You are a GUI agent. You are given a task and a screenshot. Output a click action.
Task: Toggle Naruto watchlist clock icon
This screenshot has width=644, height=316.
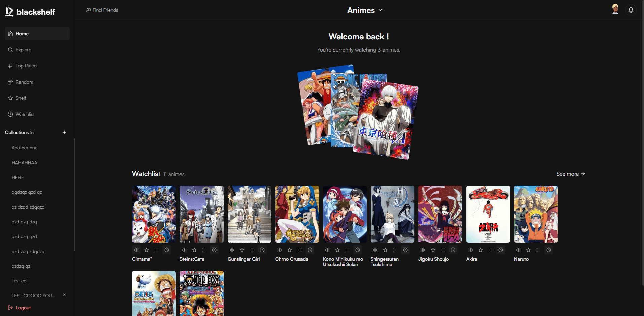549,250
